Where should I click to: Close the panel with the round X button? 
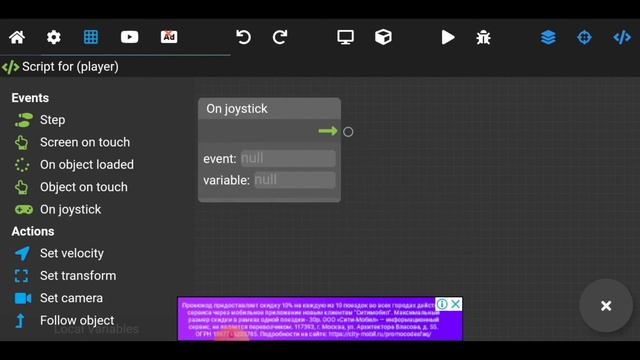point(606,306)
